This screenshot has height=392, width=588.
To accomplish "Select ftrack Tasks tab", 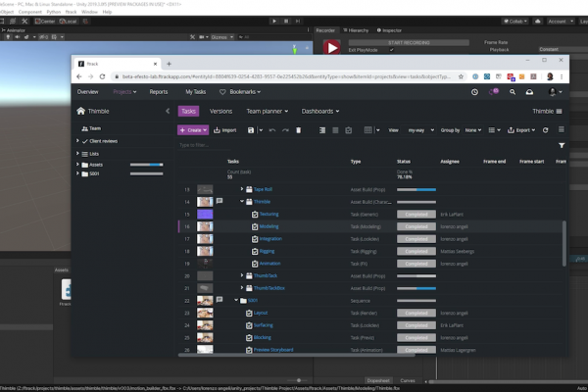I will (188, 111).
